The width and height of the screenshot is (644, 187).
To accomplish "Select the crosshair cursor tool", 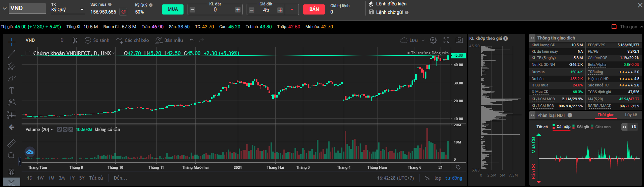I will pyautogui.click(x=11, y=42).
